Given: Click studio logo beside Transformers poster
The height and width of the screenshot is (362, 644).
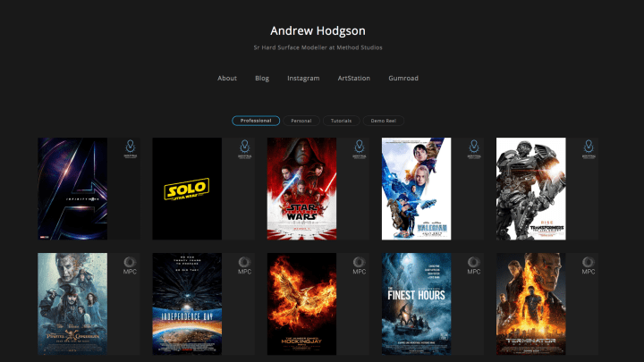Looking at the screenshot, I should pos(589,149).
